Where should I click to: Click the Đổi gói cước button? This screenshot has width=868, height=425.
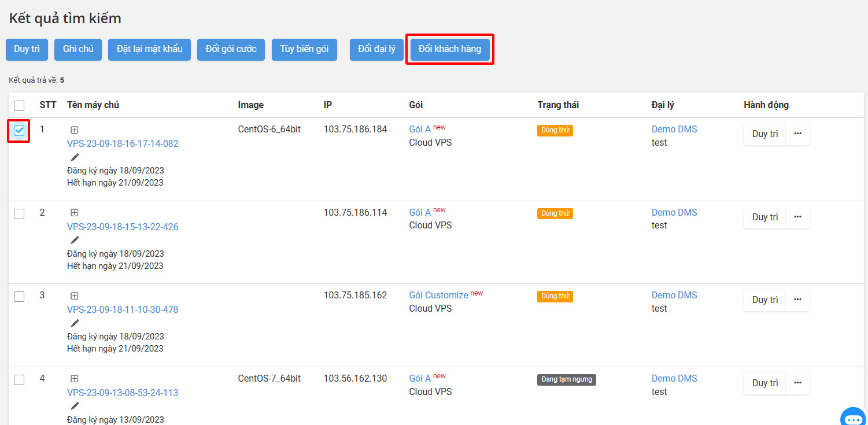point(231,49)
